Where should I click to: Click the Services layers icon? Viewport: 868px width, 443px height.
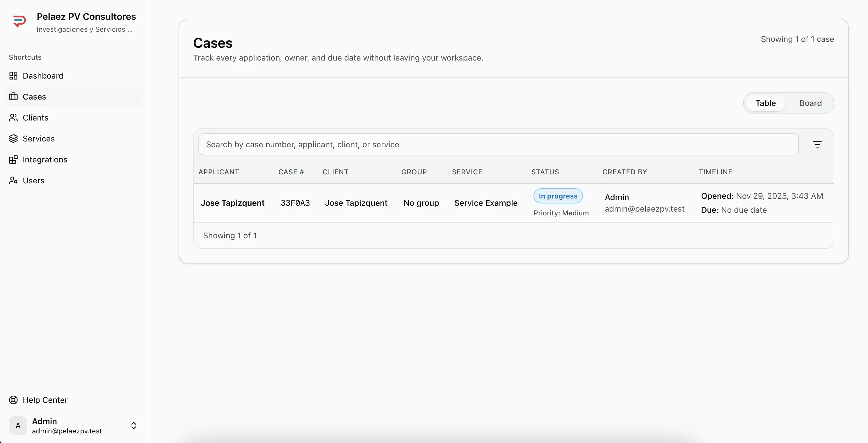pyautogui.click(x=13, y=139)
